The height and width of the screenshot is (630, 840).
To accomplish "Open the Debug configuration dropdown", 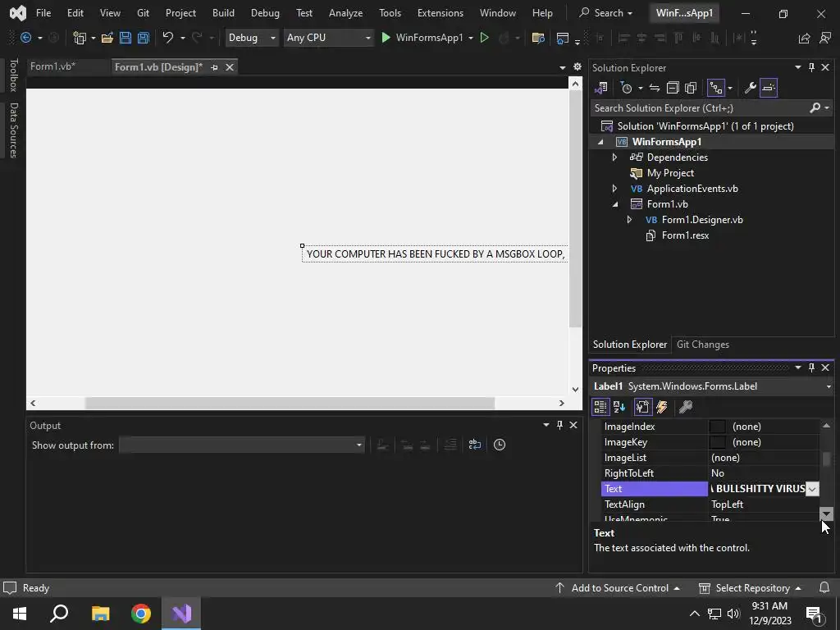I will (252, 38).
